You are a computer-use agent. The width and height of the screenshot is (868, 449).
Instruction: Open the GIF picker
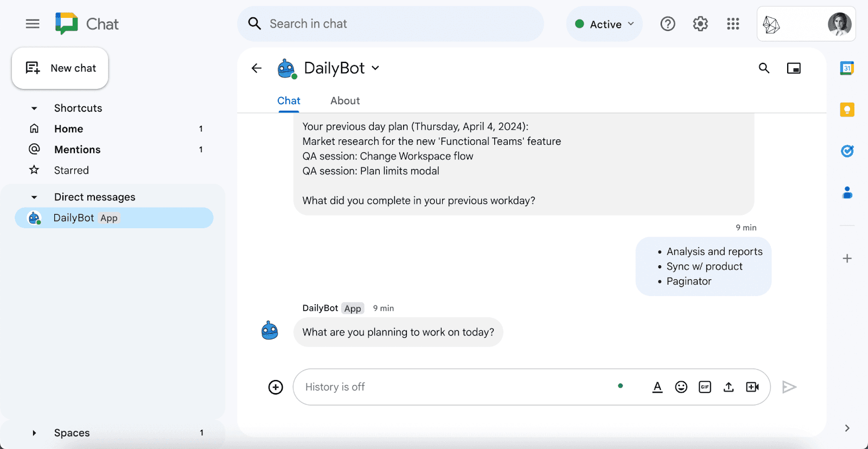coord(705,387)
